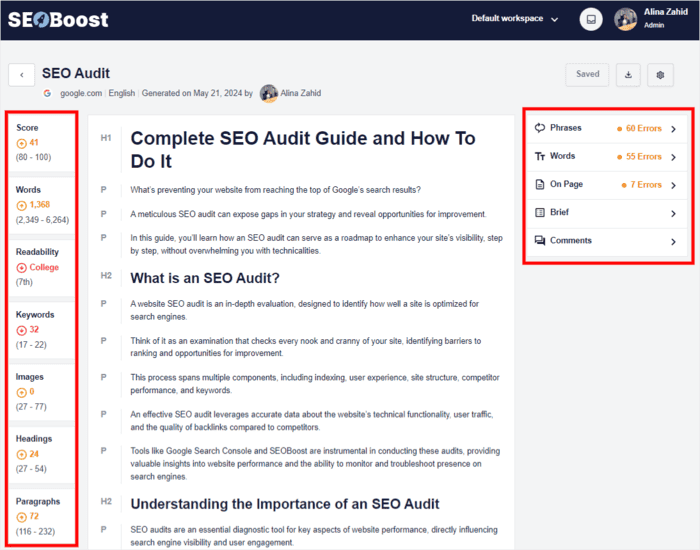Click the 7 Errors label

coord(646,185)
